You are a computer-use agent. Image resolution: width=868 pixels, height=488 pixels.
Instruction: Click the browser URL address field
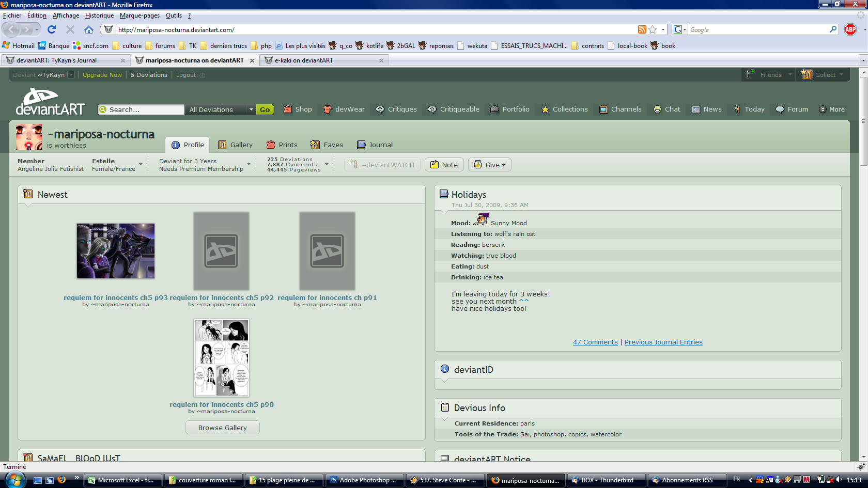376,29
